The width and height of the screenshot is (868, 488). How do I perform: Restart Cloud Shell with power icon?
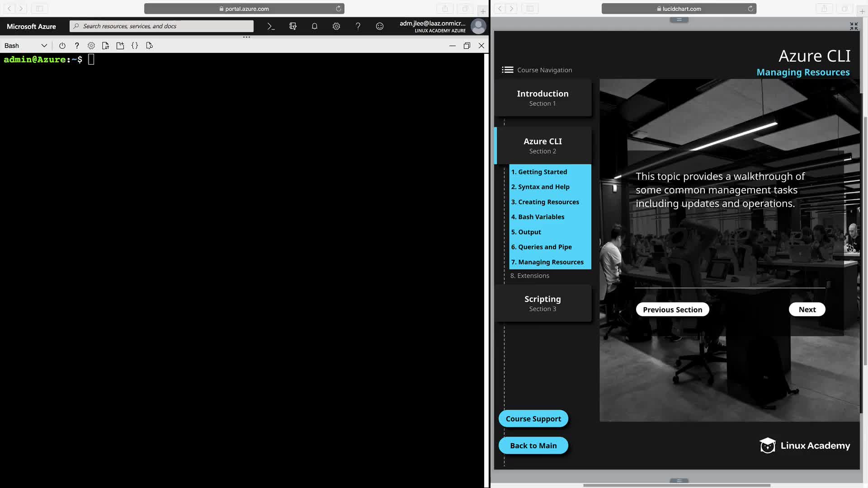click(62, 46)
